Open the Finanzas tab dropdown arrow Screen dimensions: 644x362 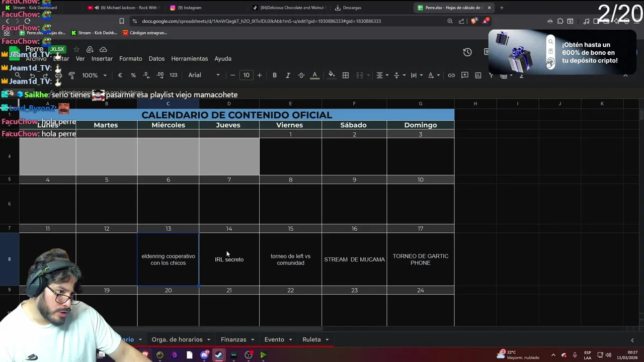tap(252, 340)
